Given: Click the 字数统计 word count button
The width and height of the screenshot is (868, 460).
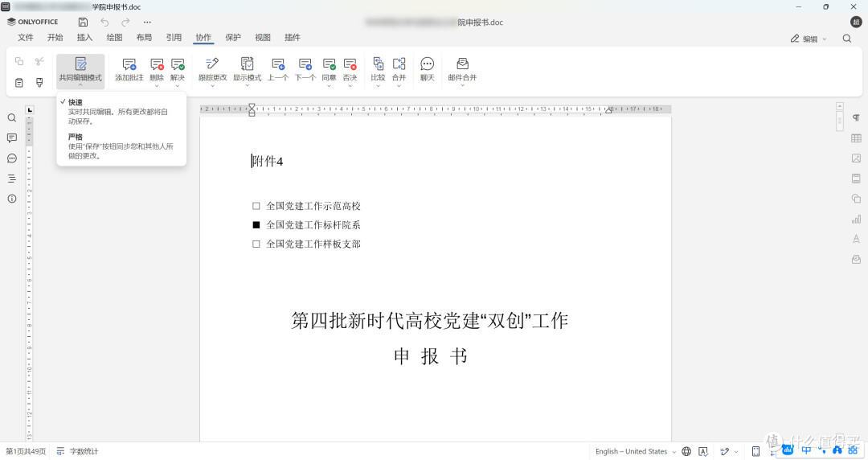Looking at the screenshot, I should [77, 451].
